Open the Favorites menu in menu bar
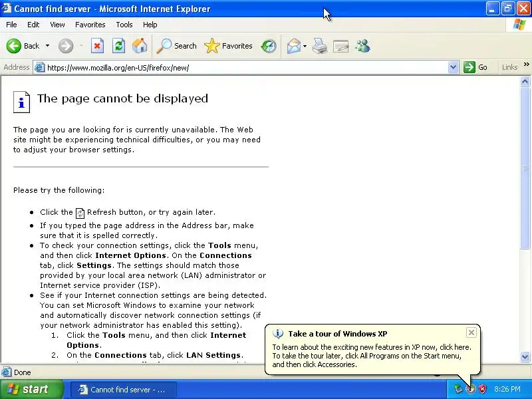 [90, 25]
